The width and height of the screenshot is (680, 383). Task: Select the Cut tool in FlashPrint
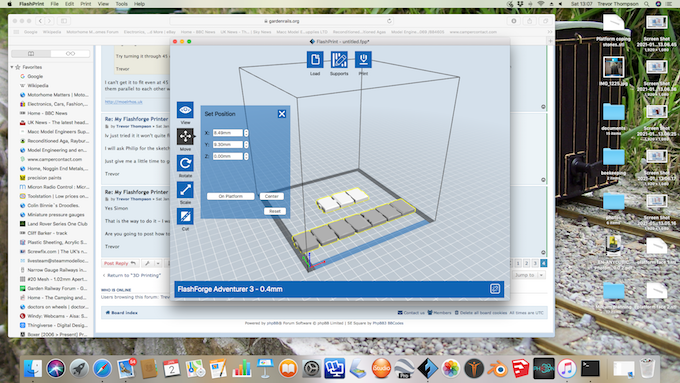click(185, 216)
